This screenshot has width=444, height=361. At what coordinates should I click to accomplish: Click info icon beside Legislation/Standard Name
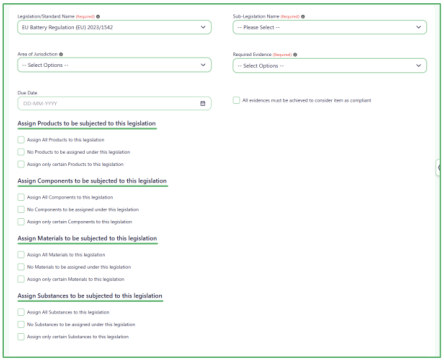98,16
